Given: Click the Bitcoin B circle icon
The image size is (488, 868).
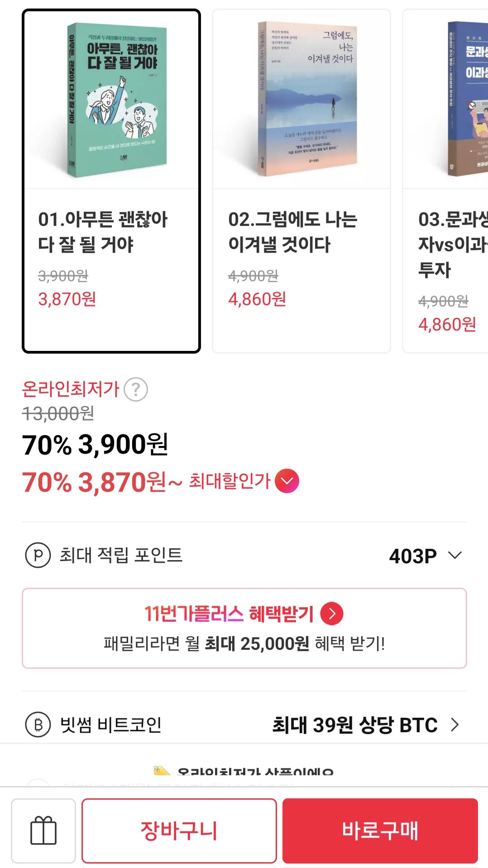Looking at the screenshot, I should tap(38, 724).
